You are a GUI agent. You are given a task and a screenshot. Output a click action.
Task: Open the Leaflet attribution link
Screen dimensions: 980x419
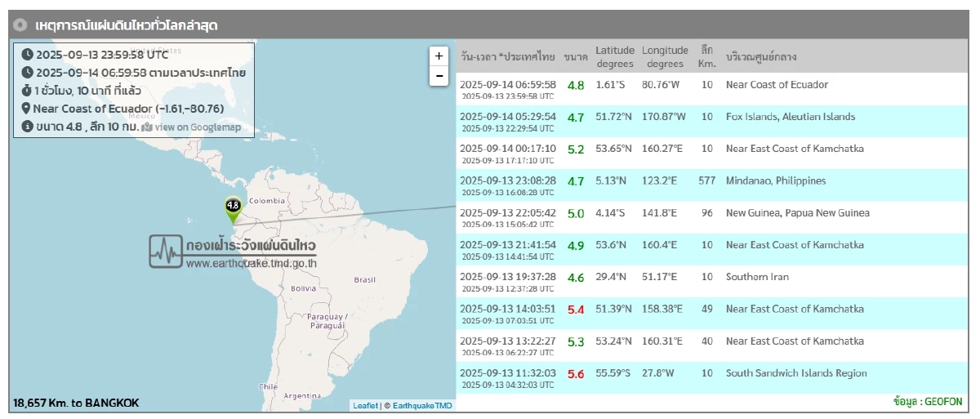point(365,405)
